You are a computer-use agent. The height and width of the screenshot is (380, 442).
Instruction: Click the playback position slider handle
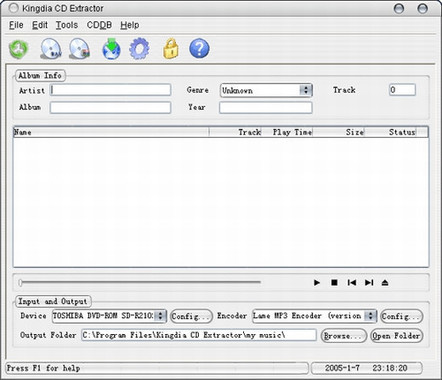point(20,283)
